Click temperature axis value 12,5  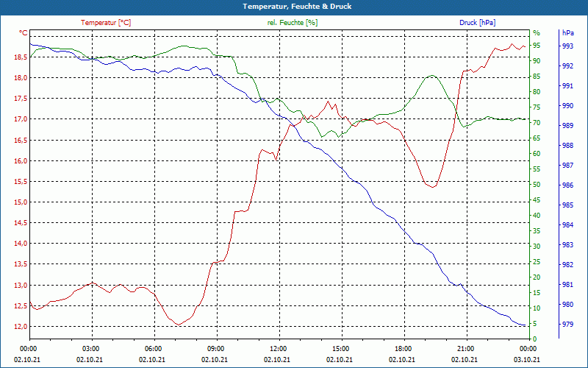(21, 306)
